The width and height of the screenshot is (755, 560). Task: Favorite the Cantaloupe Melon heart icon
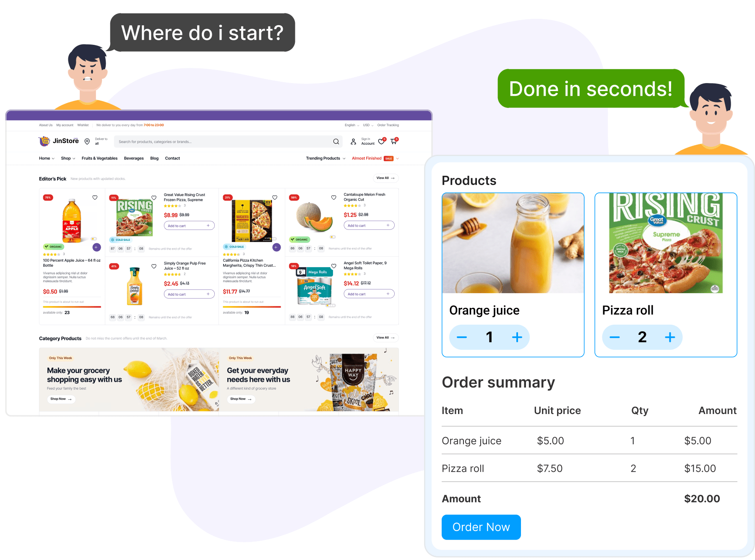tap(334, 198)
